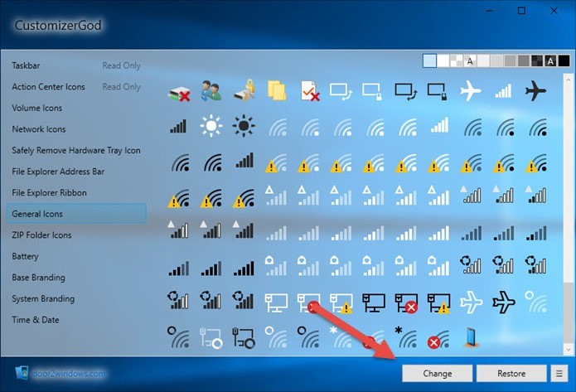Click the Restore button

(511, 374)
